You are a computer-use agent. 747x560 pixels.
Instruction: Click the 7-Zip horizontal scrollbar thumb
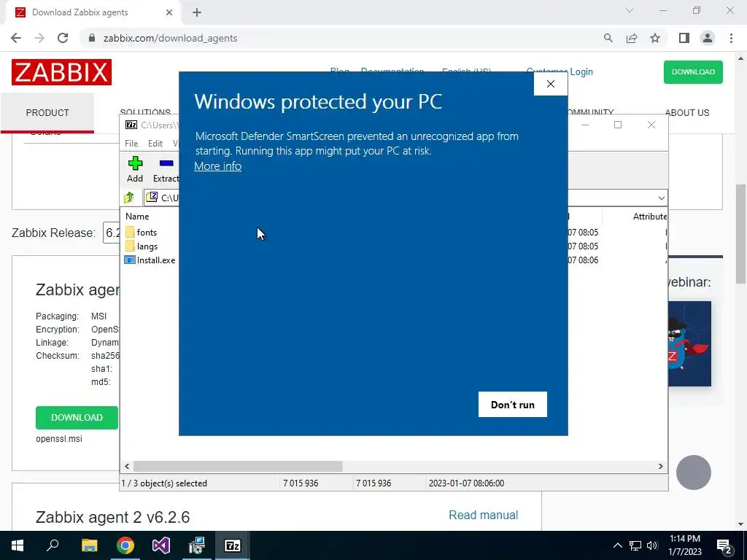[238, 466]
